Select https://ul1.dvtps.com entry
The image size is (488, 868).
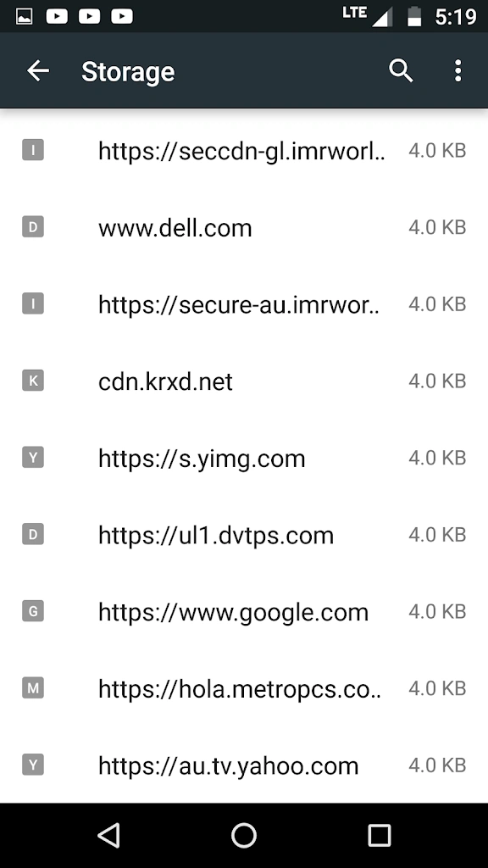pyautogui.click(x=244, y=535)
